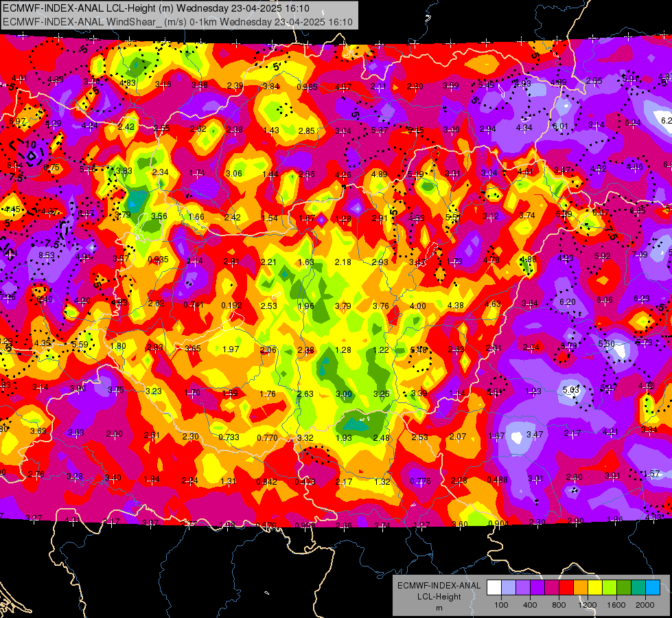The width and height of the screenshot is (672, 618).
Task: Click the orange legend color swatch
Action: coord(581,588)
